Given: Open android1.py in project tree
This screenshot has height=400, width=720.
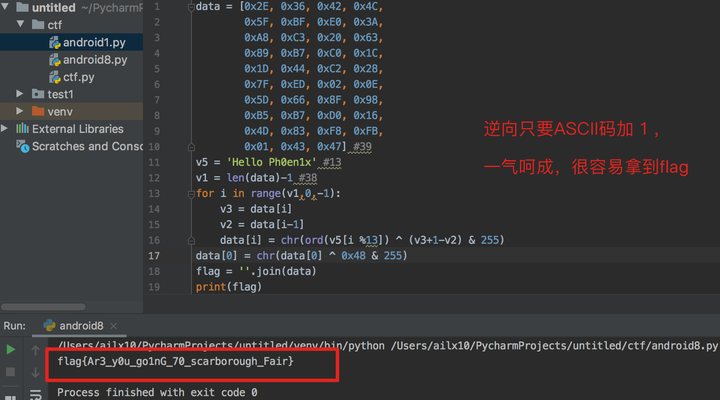Looking at the screenshot, I should coord(94,42).
